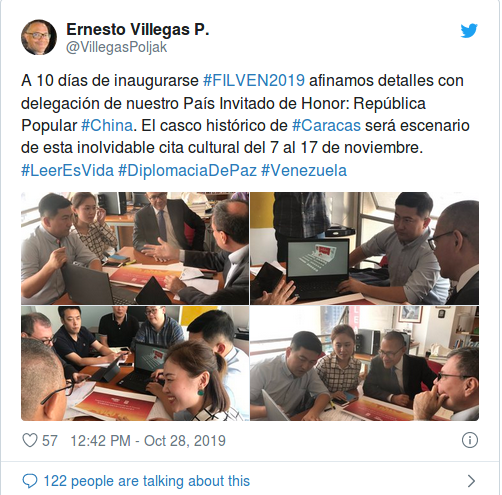502x495 pixels.
Task: Open top-left meeting photo with gesturing man
Action: 135,248
